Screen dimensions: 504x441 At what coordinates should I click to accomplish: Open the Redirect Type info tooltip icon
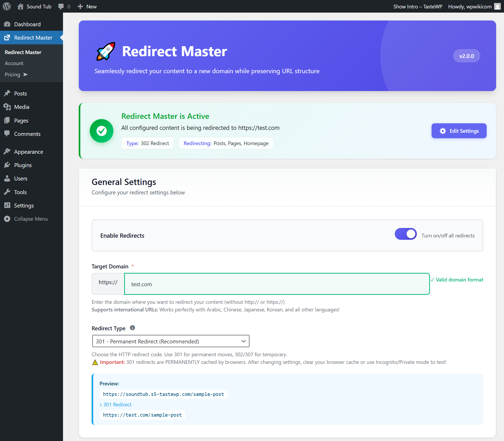pyautogui.click(x=132, y=328)
